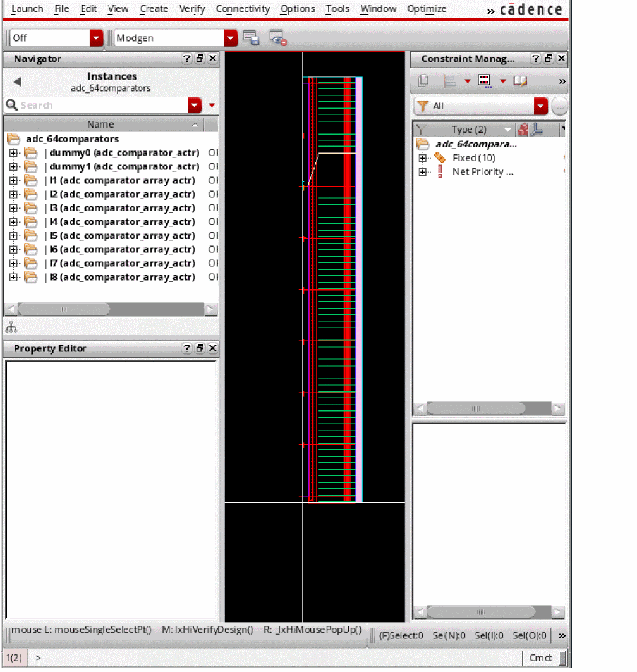Open the notebook icon in Constraint Manager
The height and width of the screenshot is (672, 637).
pos(520,81)
